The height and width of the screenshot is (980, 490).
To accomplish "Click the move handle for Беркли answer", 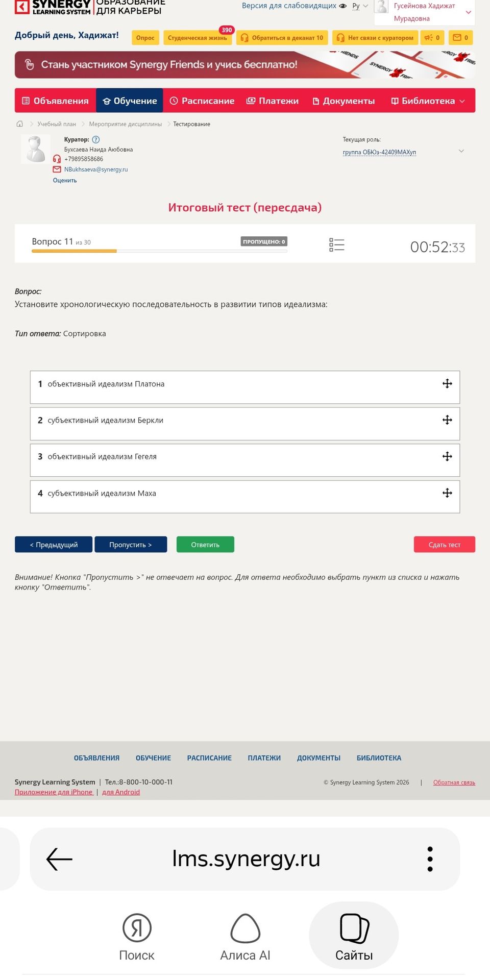I will pyautogui.click(x=447, y=420).
